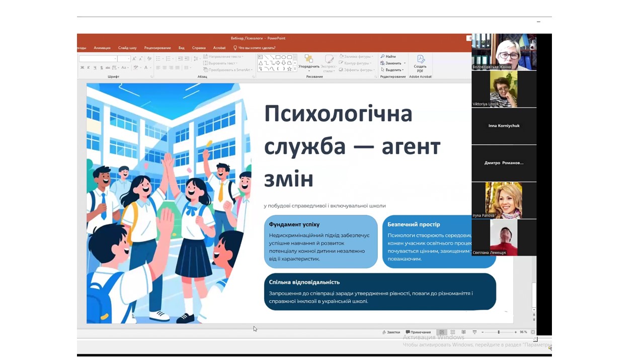The height and width of the screenshot is (362, 644).
Task: Switch to slide sorter view icon
Action: pos(452,332)
